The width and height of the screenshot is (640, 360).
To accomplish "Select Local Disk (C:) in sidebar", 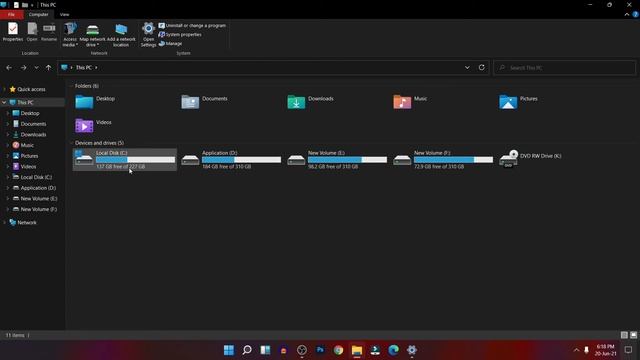I will tap(36, 177).
